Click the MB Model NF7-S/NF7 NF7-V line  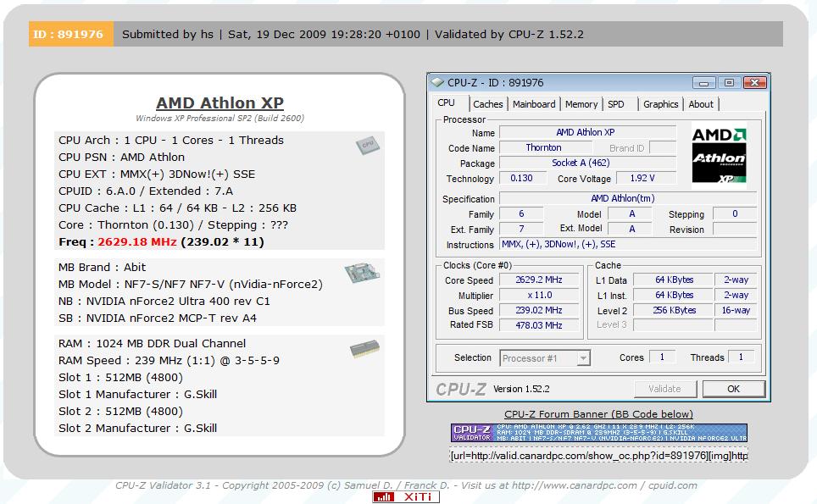[191, 285]
